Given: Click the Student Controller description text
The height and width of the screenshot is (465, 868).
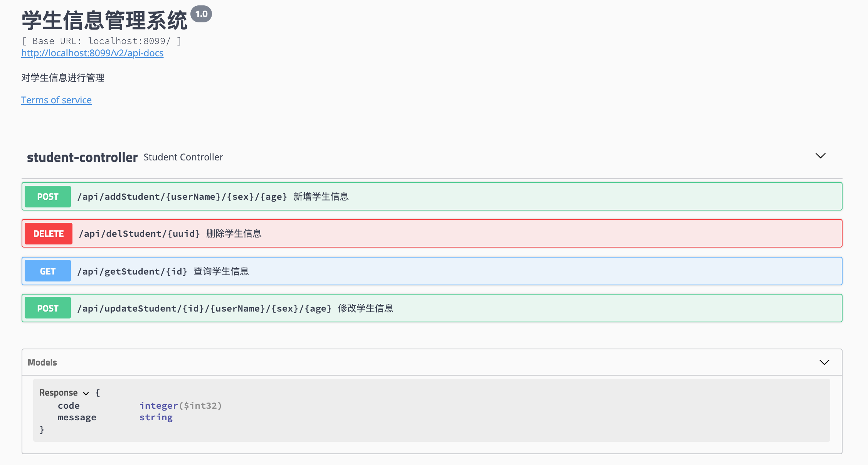Looking at the screenshot, I should click(x=183, y=157).
